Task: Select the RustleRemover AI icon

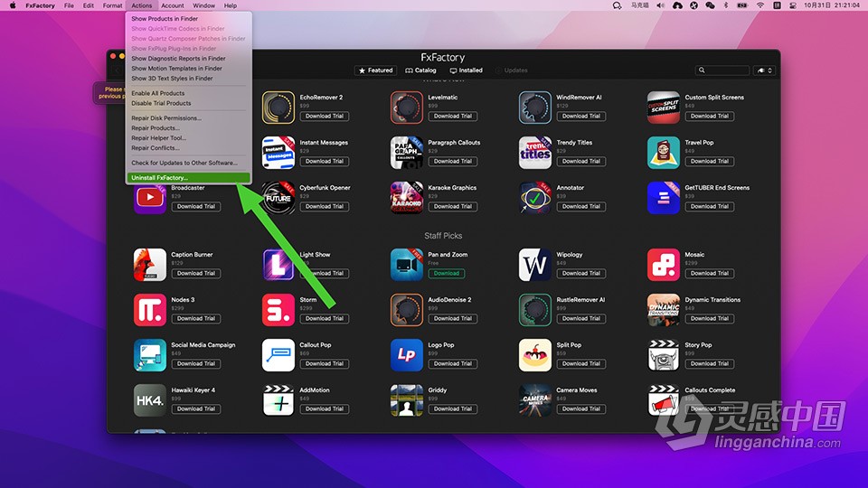Action: pyautogui.click(x=534, y=310)
